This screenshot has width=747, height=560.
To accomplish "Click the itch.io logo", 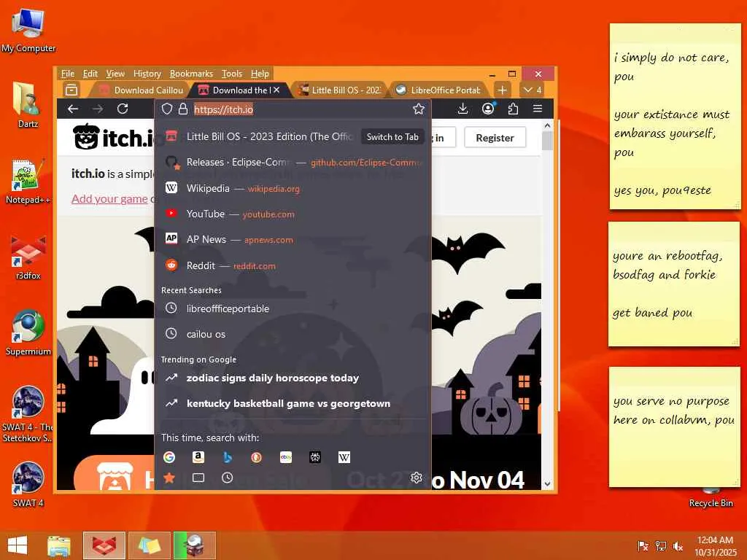I will tap(113, 137).
